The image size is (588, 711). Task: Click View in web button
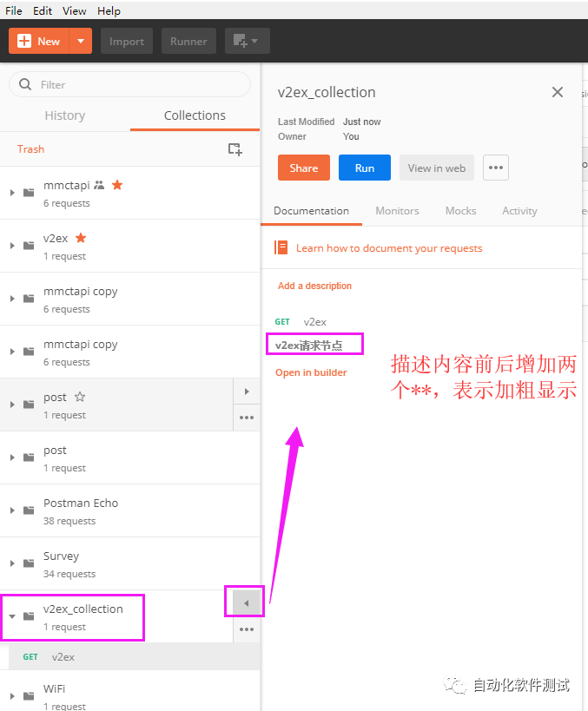[437, 168]
